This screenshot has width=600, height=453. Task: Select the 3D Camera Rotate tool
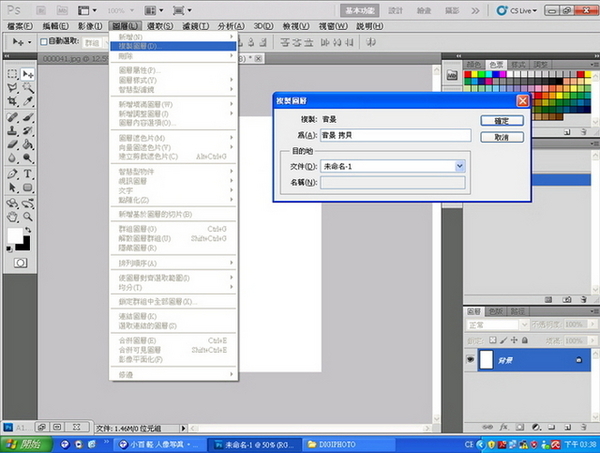[x=28, y=203]
